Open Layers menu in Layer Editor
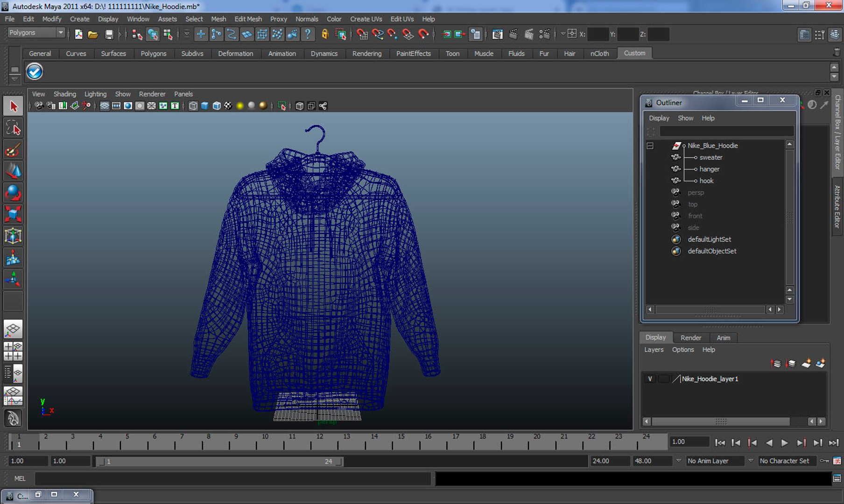This screenshot has height=504, width=844. click(654, 350)
